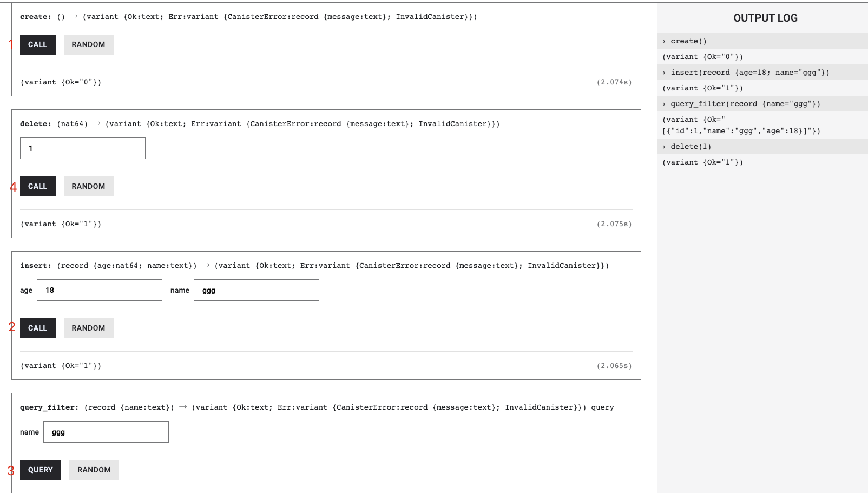868x493 pixels.
Task: Click the delete nat64 input field
Action: coord(83,148)
